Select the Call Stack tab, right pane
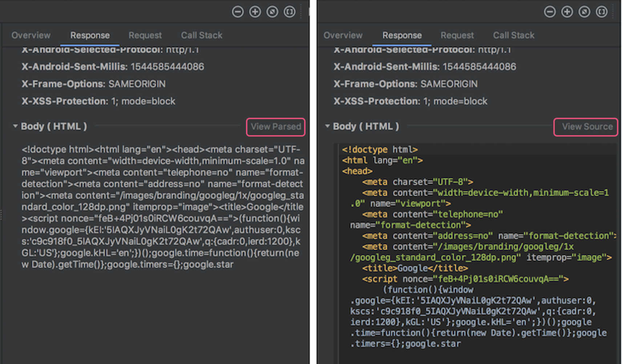Screen dimensions: 622x364 click(x=513, y=35)
